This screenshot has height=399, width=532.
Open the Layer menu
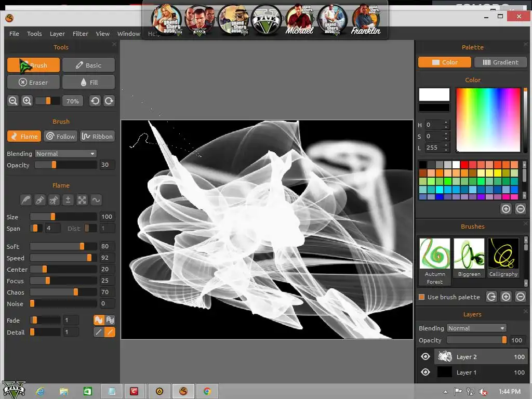(x=57, y=34)
